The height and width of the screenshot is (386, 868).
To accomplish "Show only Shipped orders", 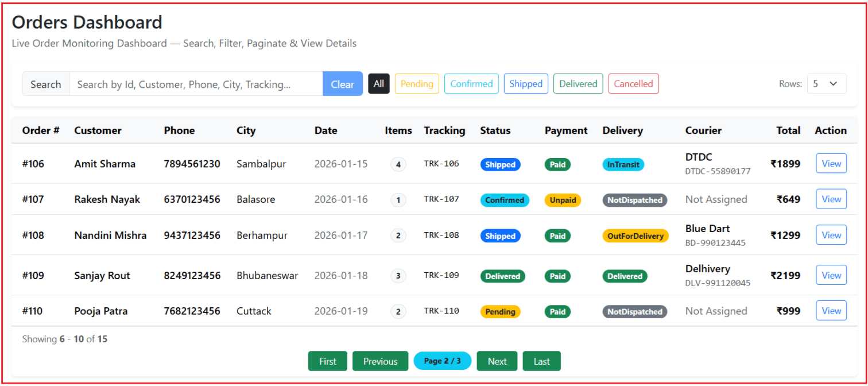I will coord(526,84).
